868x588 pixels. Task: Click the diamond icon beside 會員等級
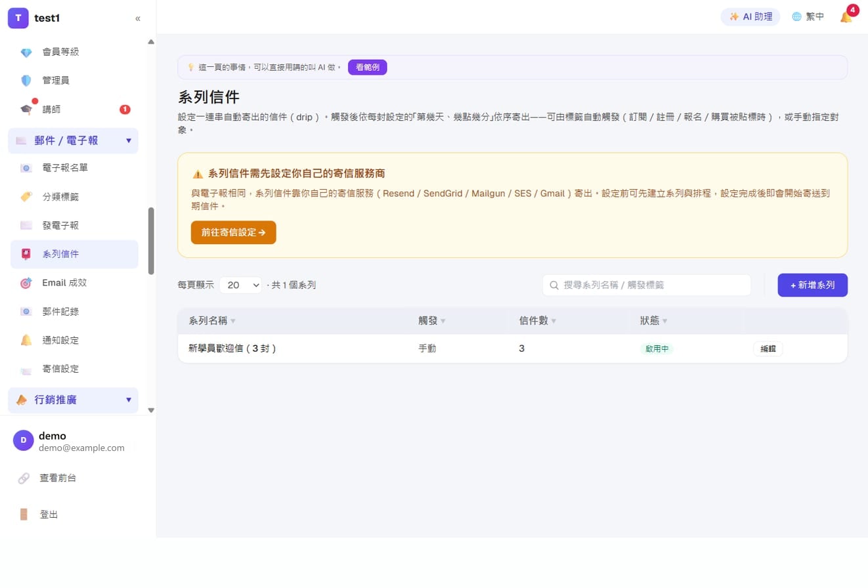coord(26,52)
